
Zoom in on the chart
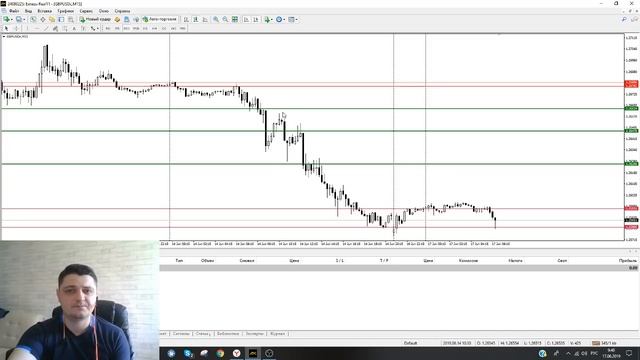[216, 19]
